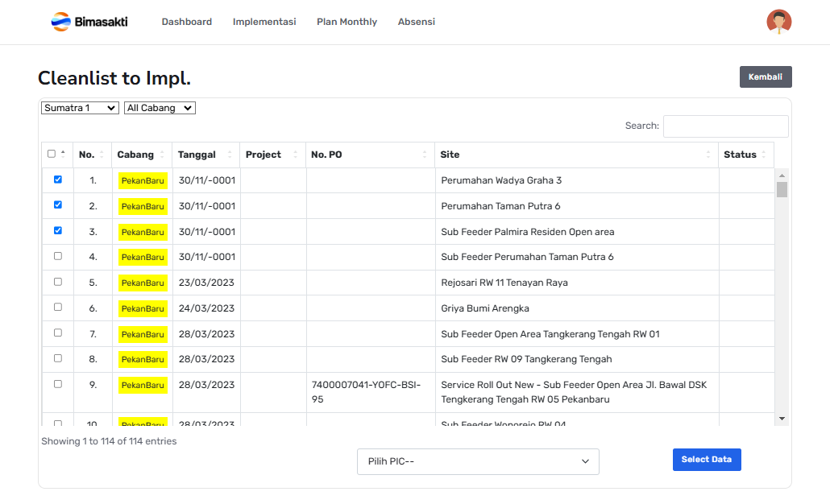Open the Sumatra 1 region dropdown
Viewport: 830px width, 504px height.
pyautogui.click(x=80, y=108)
